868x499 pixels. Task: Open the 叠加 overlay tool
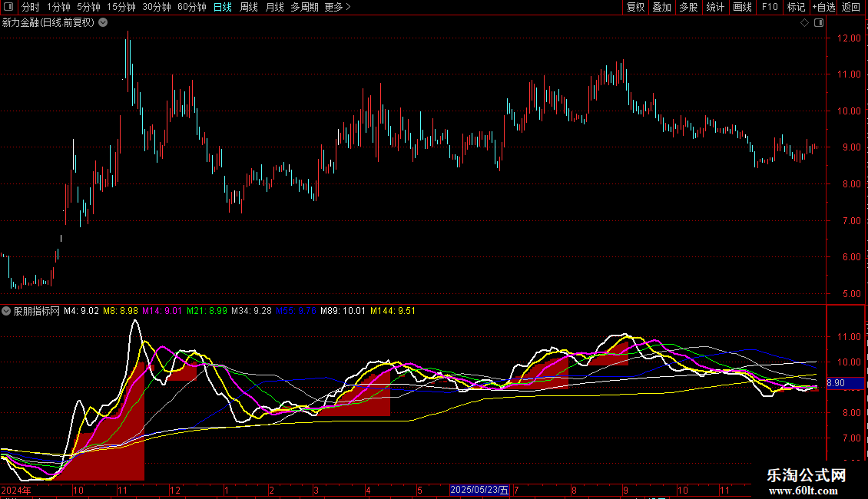click(661, 8)
